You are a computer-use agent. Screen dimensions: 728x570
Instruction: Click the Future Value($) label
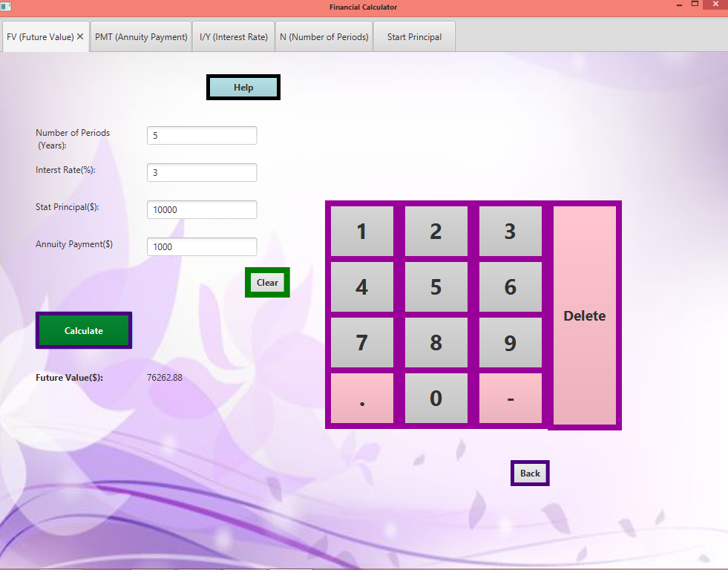coord(69,377)
